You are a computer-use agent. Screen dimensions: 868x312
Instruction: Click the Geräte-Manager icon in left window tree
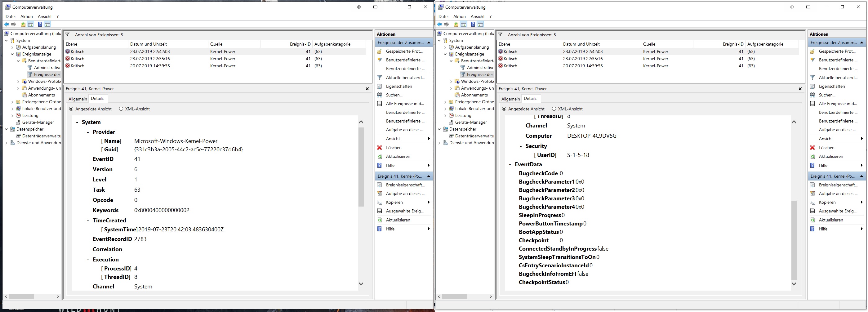click(x=19, y=122)
